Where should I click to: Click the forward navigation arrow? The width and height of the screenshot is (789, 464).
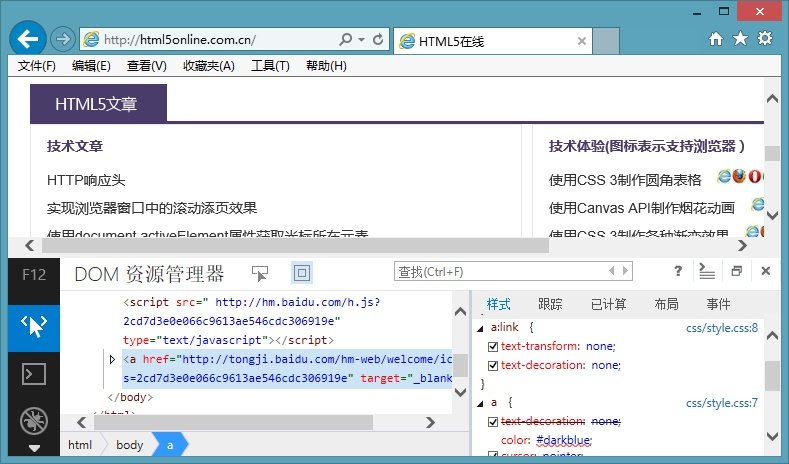(x=63, y=39)
